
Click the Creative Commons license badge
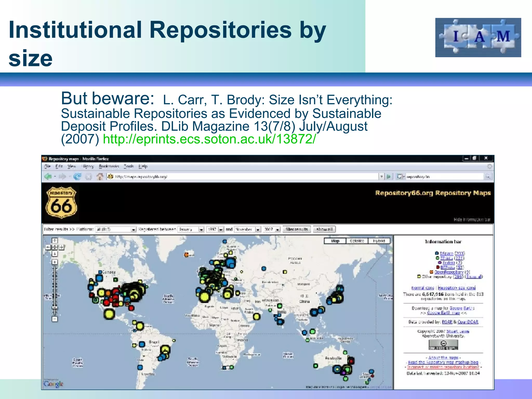click(443, 345)
